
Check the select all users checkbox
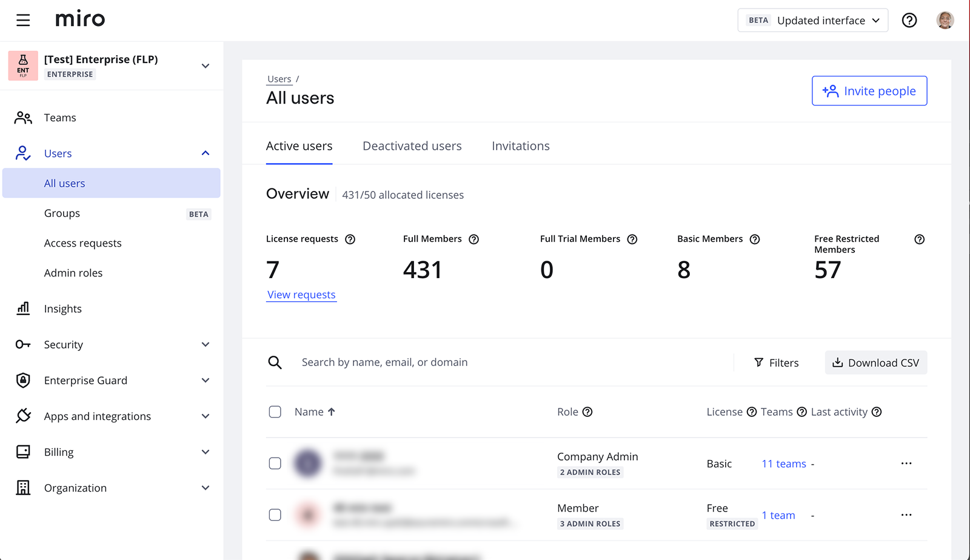click(x=275, y=412)
